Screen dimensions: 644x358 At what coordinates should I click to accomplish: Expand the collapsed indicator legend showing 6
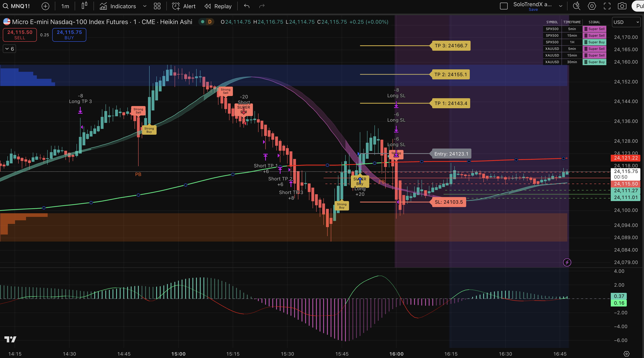9,49
